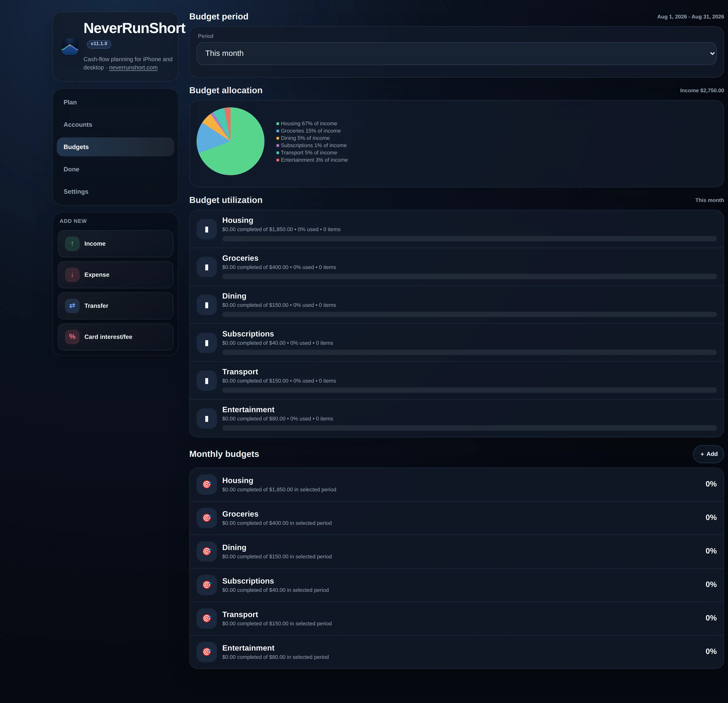Click Dining monthly budget target icon
The height and width of the screenshot is (703, 728).
(x=207, y=551)
